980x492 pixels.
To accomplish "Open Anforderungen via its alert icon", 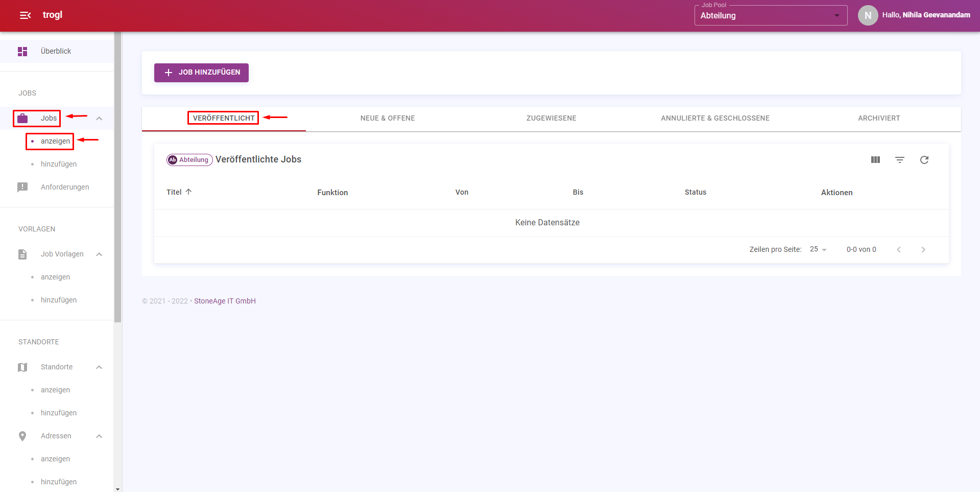I will [x=22, y=187].
